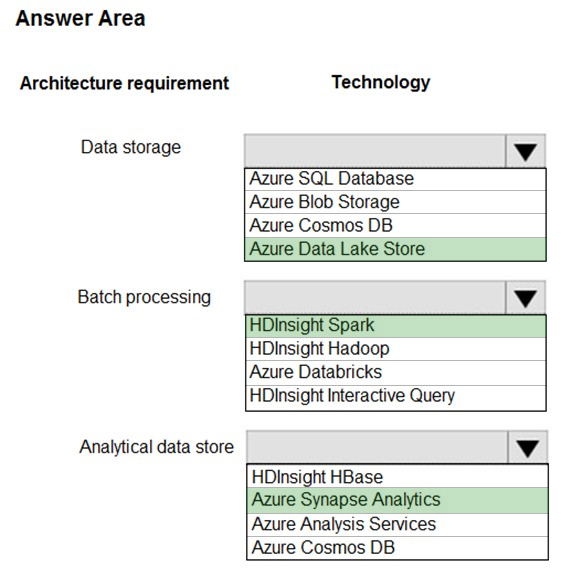
Task: Open the Data storage dropdown arrow
Action: (x=525, y=151)
